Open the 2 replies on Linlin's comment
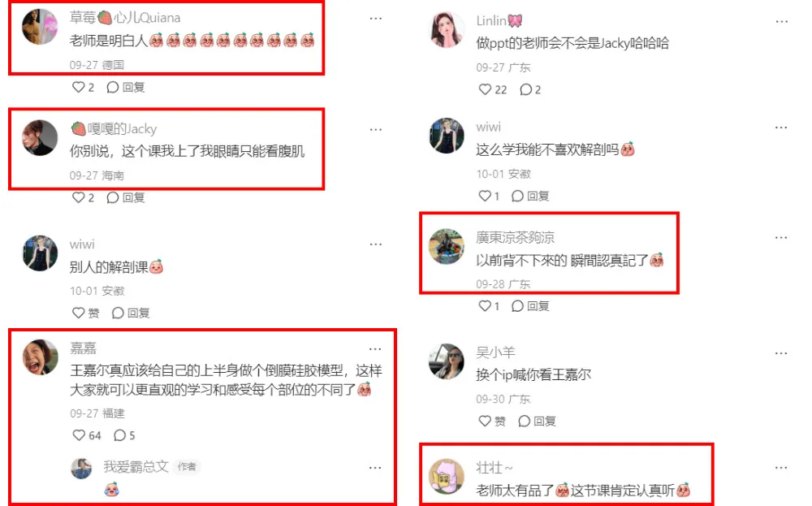This screenshot has height=506, width=812. tap(530, 89)
